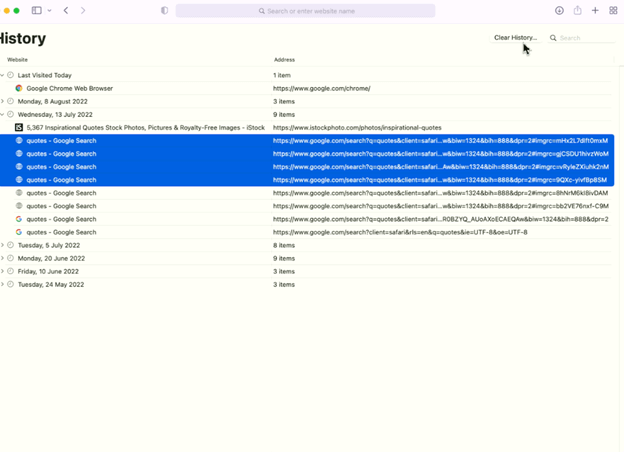Click the google.com/chrome address cell
Image resolution: width=624 pixels, height=452 pixels.
pyautogui.click(x=322, y=88)
